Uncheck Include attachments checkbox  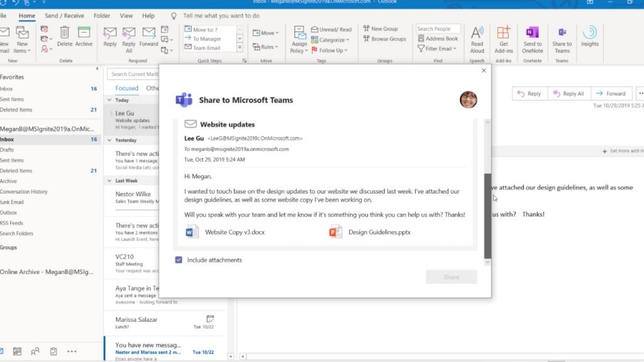pos(179,260)
